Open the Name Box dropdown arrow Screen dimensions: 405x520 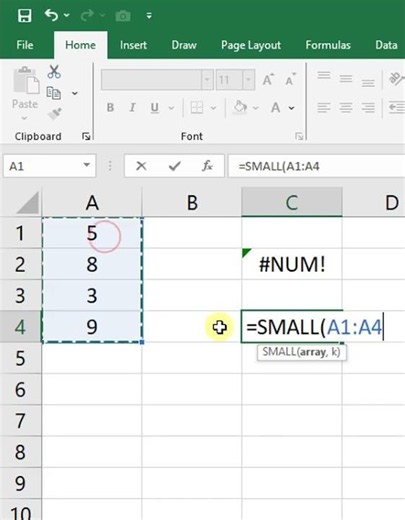[x=87, y=165]
